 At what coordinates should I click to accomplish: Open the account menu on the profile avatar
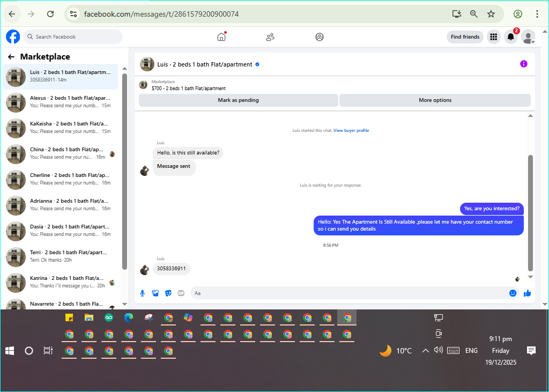[x=528, y=37]
